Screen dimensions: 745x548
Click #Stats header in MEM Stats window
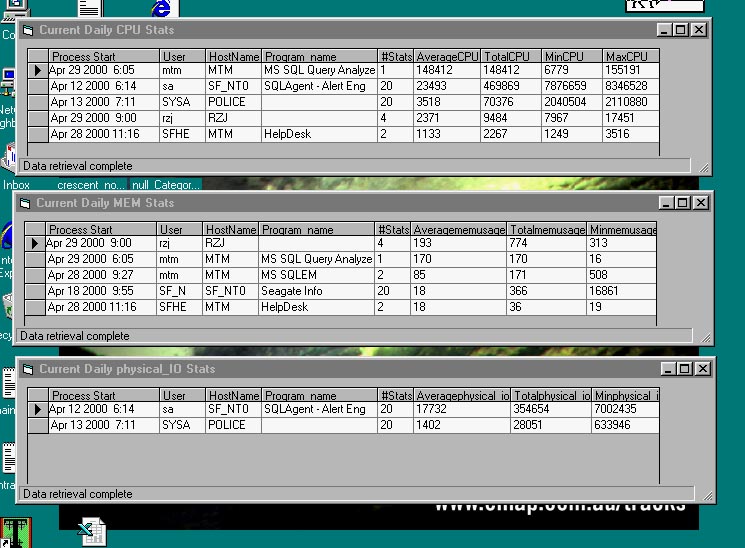392,229
